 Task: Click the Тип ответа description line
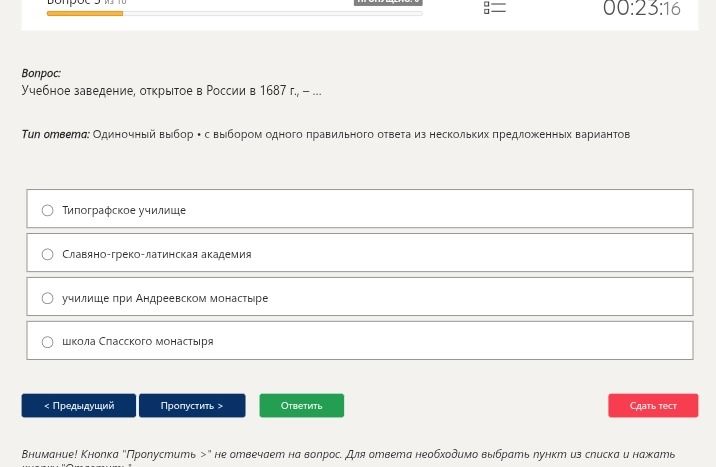[x=326, y=134]
